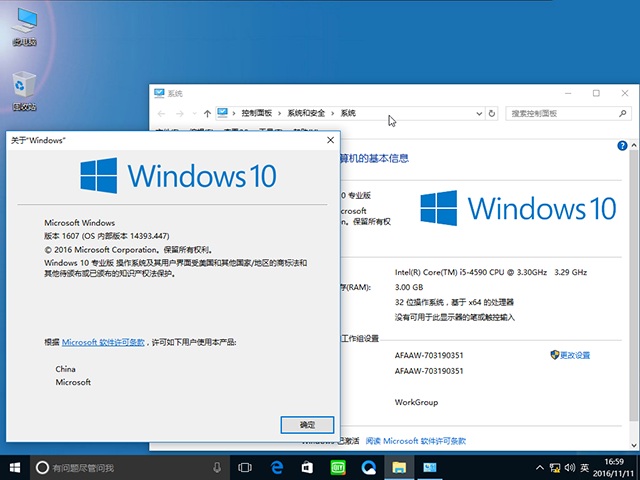
Task: Open File Explorer from the taskbar
Action: click(x=398, y=467)
